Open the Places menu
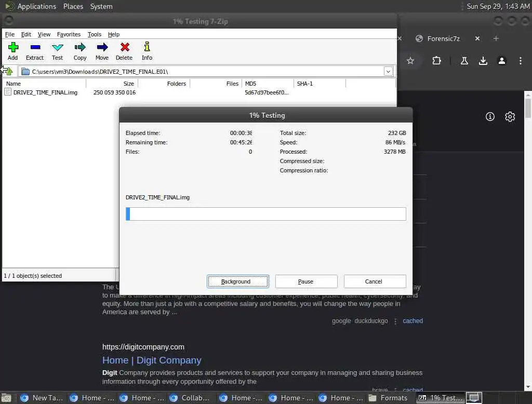 click(73, 6)
